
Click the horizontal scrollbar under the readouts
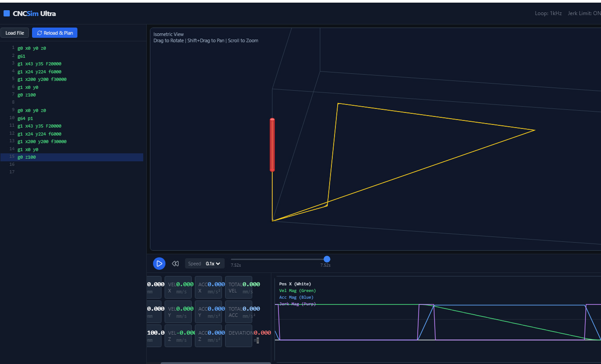click(x=215, y=363)
